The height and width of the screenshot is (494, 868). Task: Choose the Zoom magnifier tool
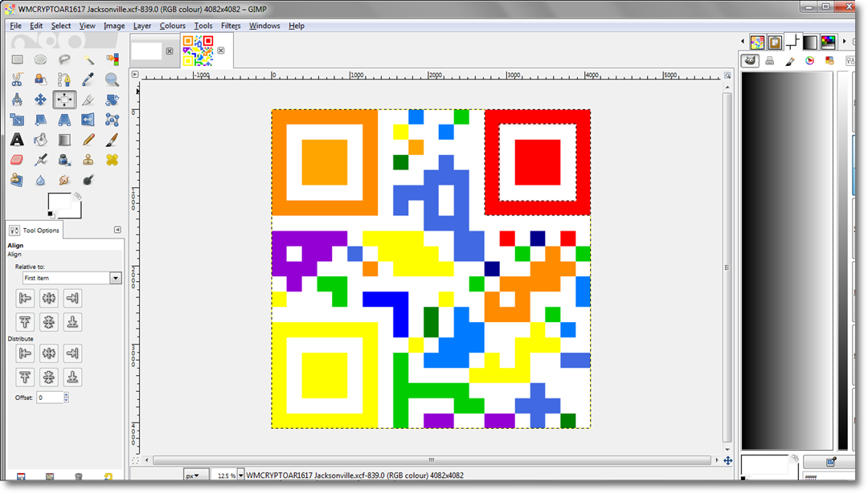pos(112,80)
